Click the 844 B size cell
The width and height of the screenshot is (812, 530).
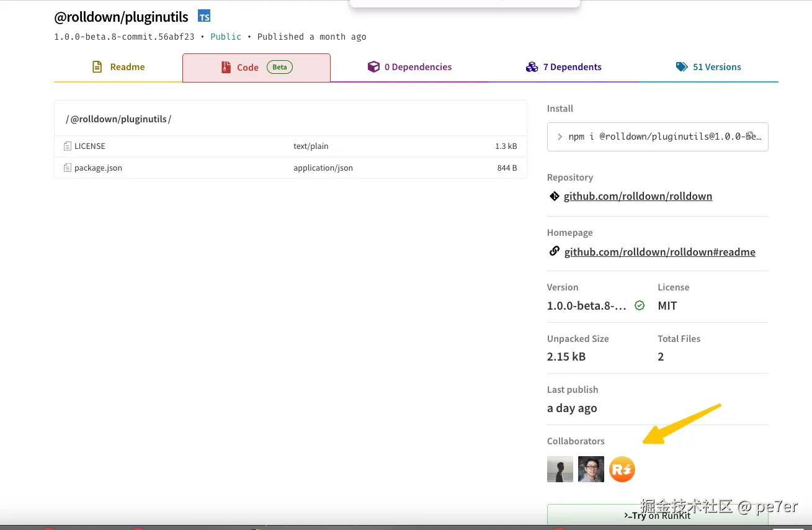click(507, 168)
